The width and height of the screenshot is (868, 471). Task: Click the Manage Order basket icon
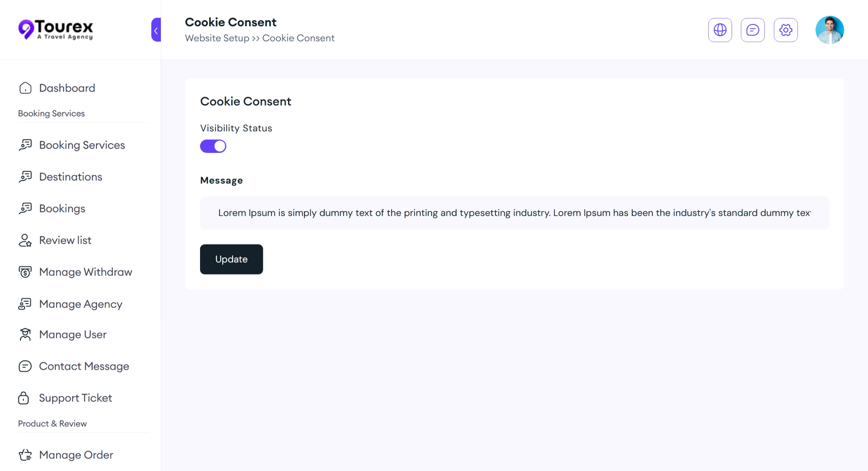pyautogui.click(x=25, y=455)
